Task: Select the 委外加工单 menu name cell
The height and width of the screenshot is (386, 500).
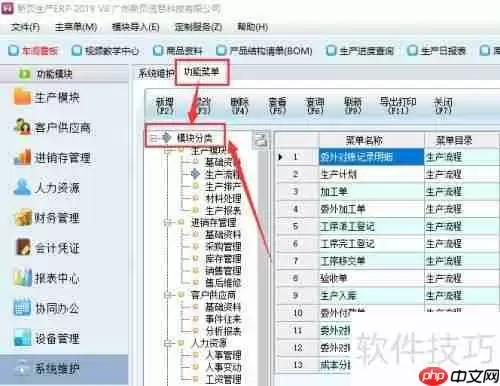Action: (371, 209)
